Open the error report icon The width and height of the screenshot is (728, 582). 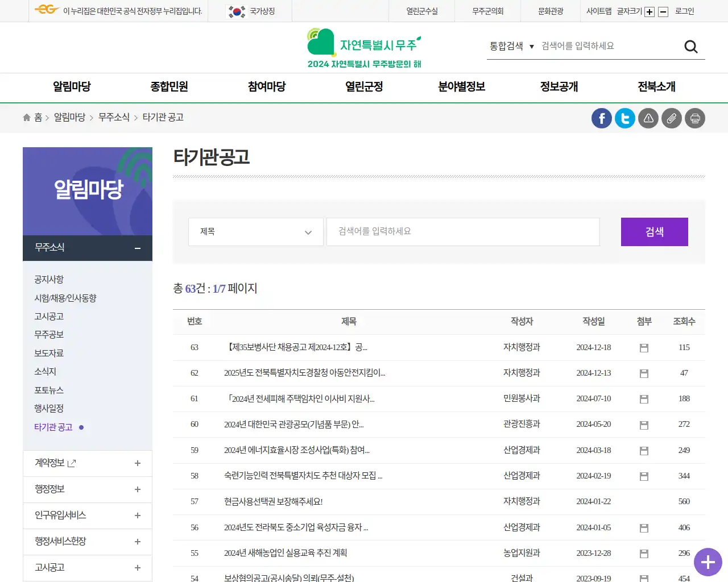point(648,118)
